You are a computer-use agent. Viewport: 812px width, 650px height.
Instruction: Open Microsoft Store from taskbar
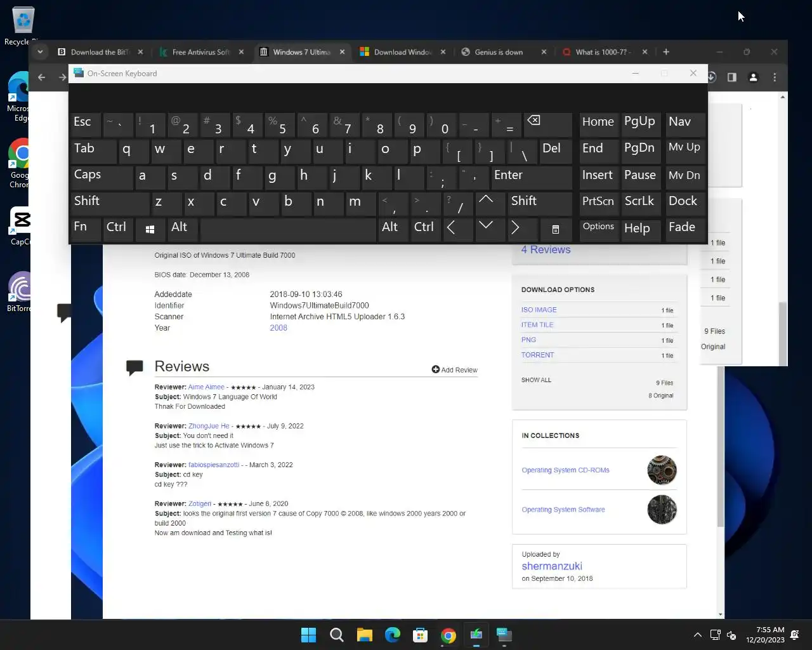coord(420,635)
